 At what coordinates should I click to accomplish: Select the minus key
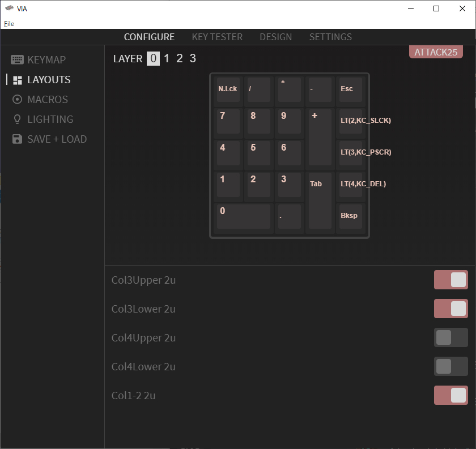320,90
